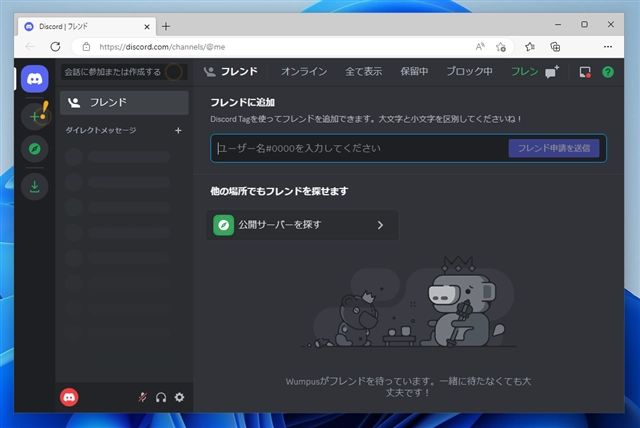This screenshot has height=428, width=640.
Task: Refresh the browser page
Action: click(56, 47)
